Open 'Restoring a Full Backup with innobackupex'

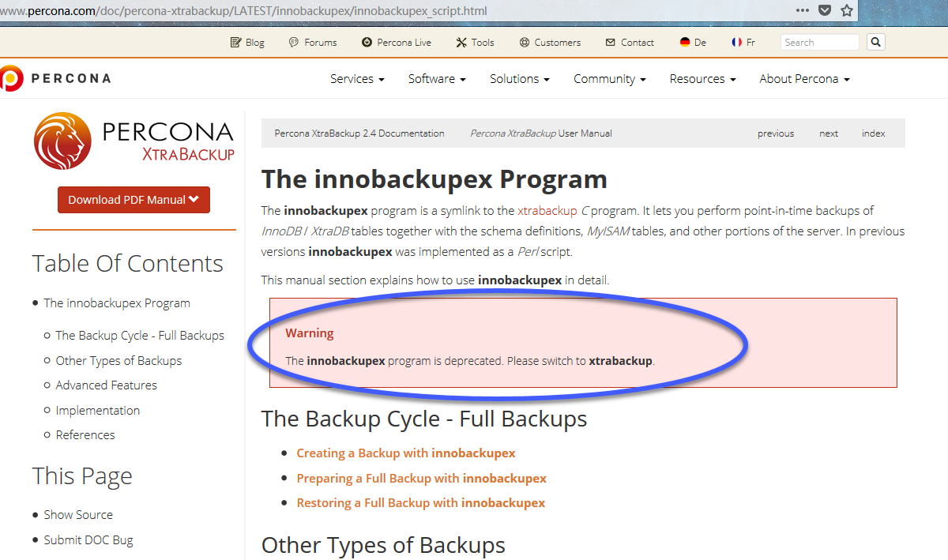click(x=420, y=503)
